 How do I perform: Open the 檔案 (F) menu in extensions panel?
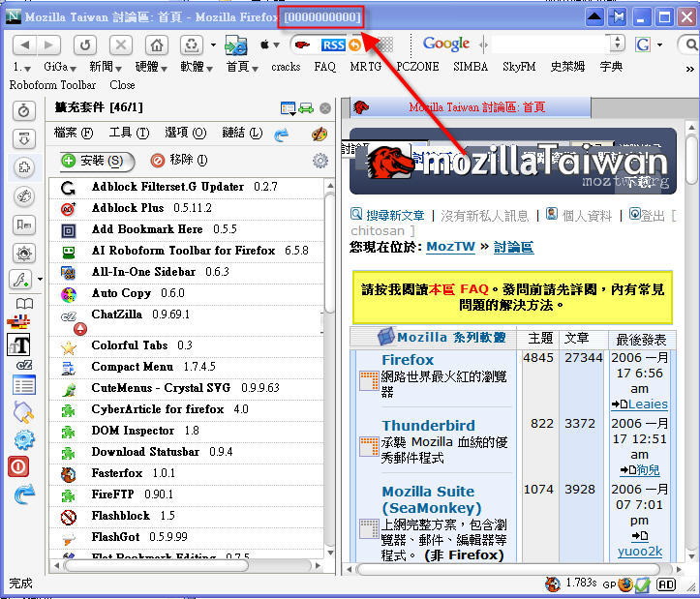tap(74, 134)
